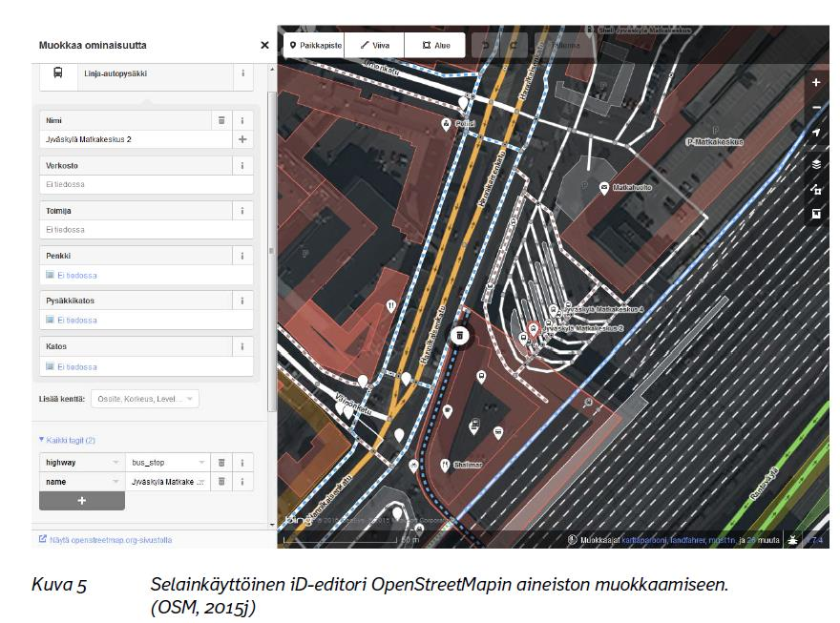Screen dimensions: 840x623
Task: Show info for the Toimija field
Action: (242, 211)
